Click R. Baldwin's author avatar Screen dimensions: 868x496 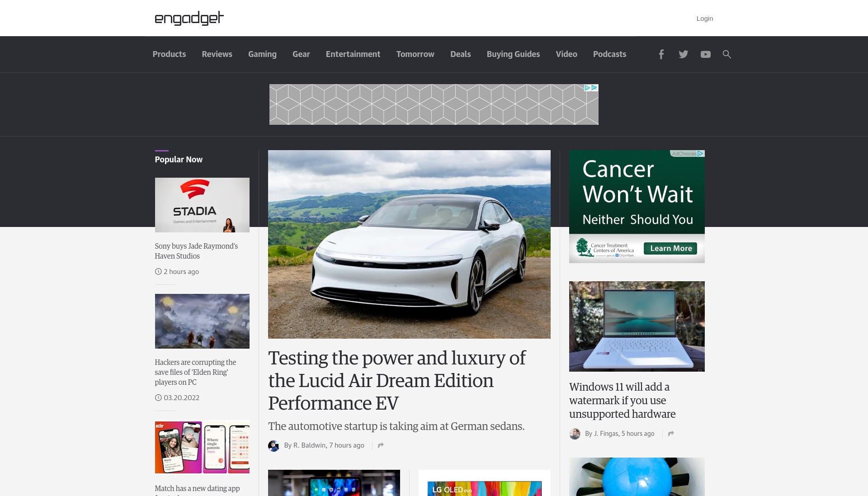pos(274,446)
